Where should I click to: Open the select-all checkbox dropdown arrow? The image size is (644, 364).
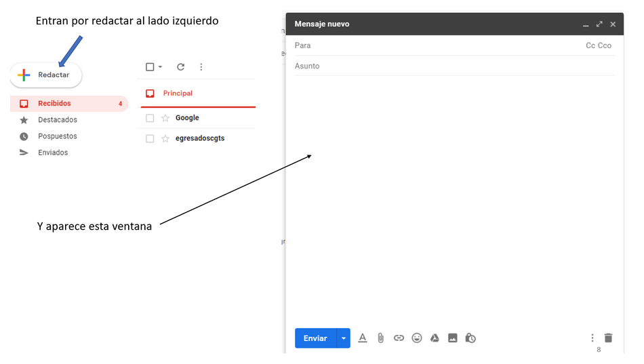pyautogui.click(x=161, y=67)
